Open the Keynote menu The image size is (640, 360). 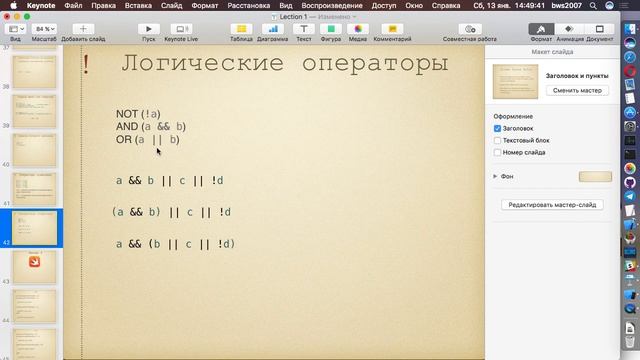coord(41,6)
